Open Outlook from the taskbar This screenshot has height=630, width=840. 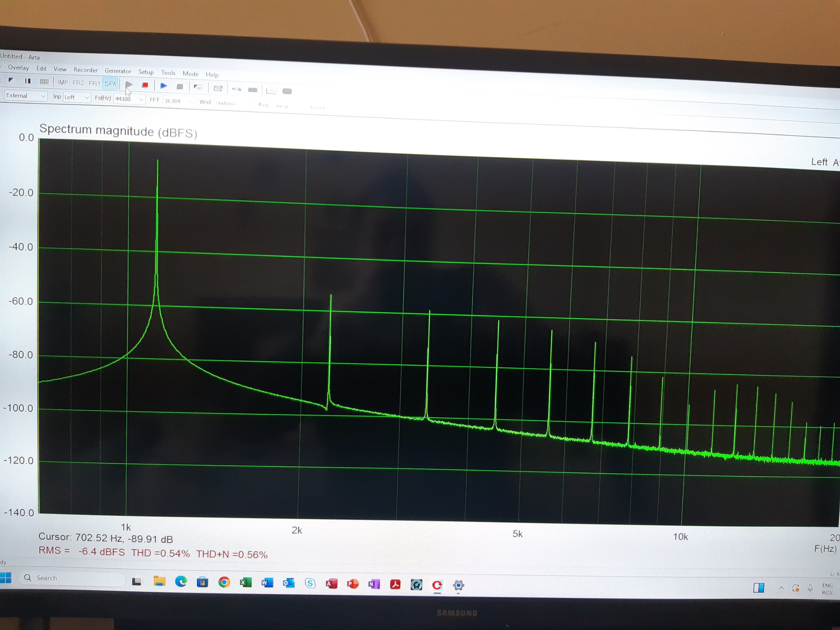(x=289, y=583)
